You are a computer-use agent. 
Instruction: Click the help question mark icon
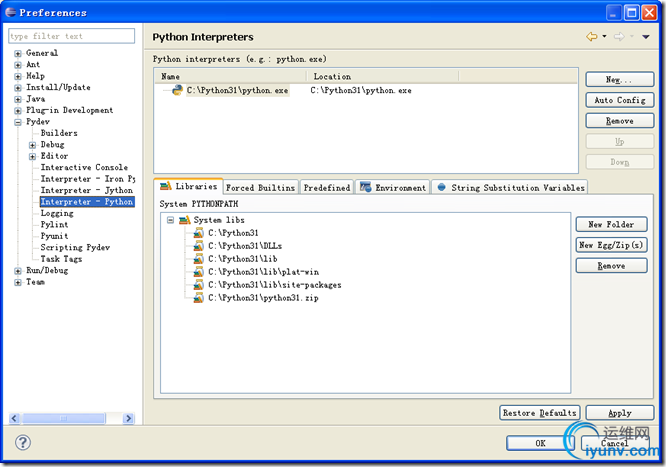23,442
